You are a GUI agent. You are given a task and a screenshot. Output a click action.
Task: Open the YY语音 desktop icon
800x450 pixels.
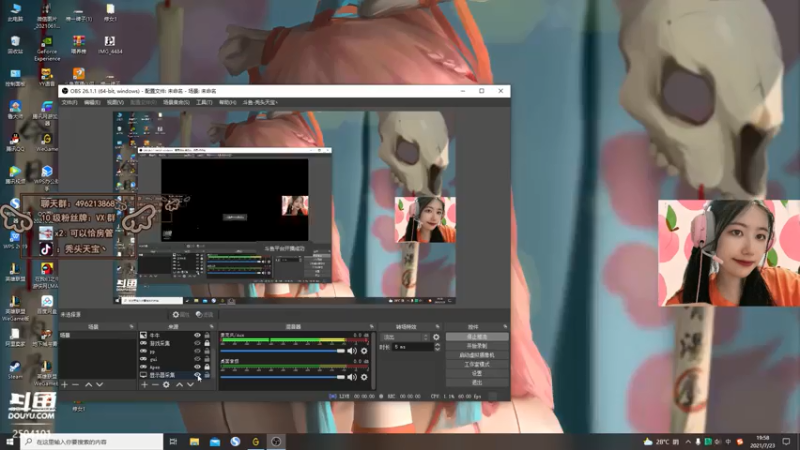46,77
